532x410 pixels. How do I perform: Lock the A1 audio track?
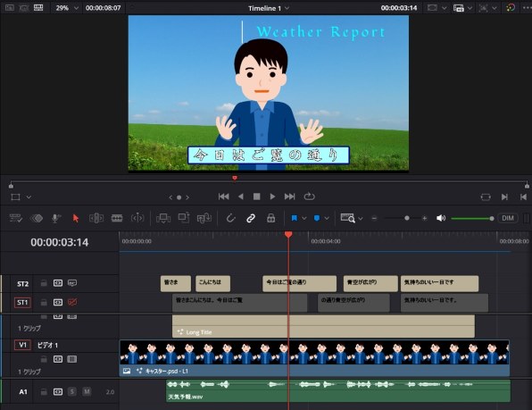pyautogui.click(x=44, y=391)
